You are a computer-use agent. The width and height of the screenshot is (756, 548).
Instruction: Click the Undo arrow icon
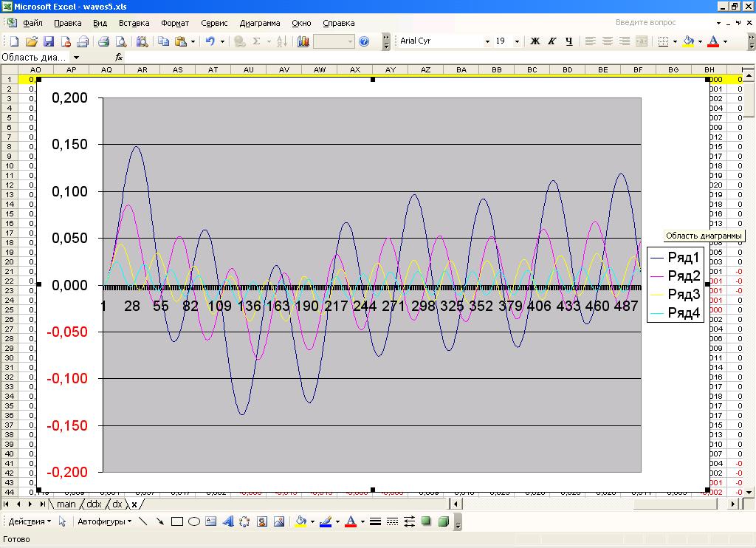tap(210, 41)
